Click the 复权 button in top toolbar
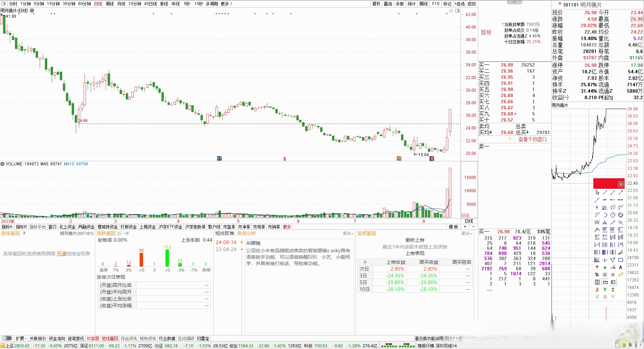Image resolution: width=644 pixels, height=349 pixels. click(x=376, y=4)
